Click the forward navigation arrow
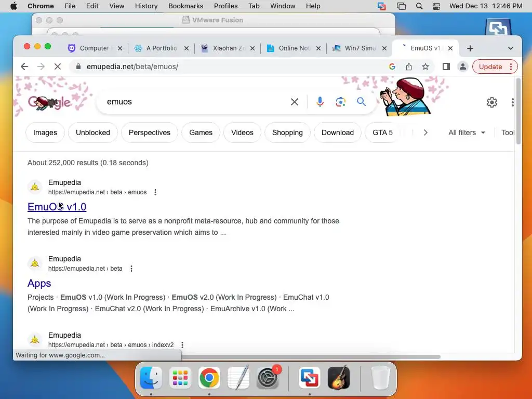 click(41, 66)
